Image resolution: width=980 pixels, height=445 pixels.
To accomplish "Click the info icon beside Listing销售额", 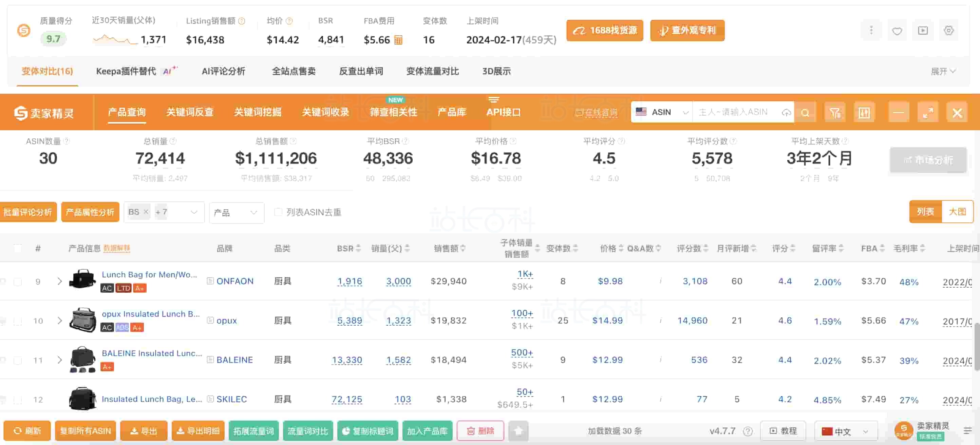I will coord(242,21).
